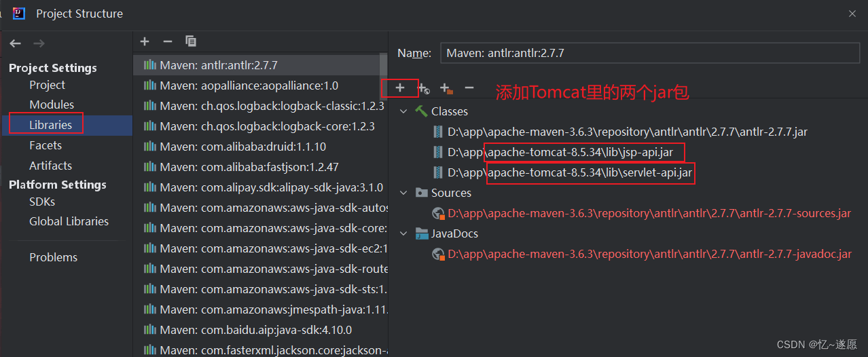Click the forward navigation arrow
The height and width of the screenshot is (357, 868).
pos(39,43)
